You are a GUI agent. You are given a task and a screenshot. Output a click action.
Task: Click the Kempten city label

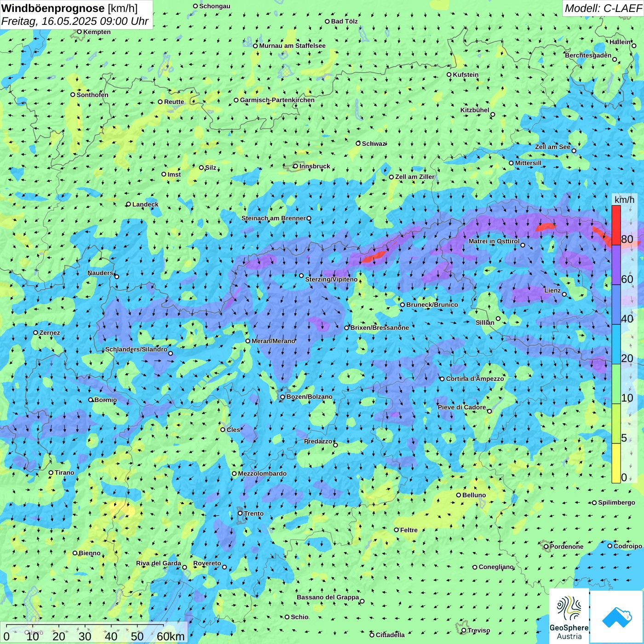click(x=97, y=32)
